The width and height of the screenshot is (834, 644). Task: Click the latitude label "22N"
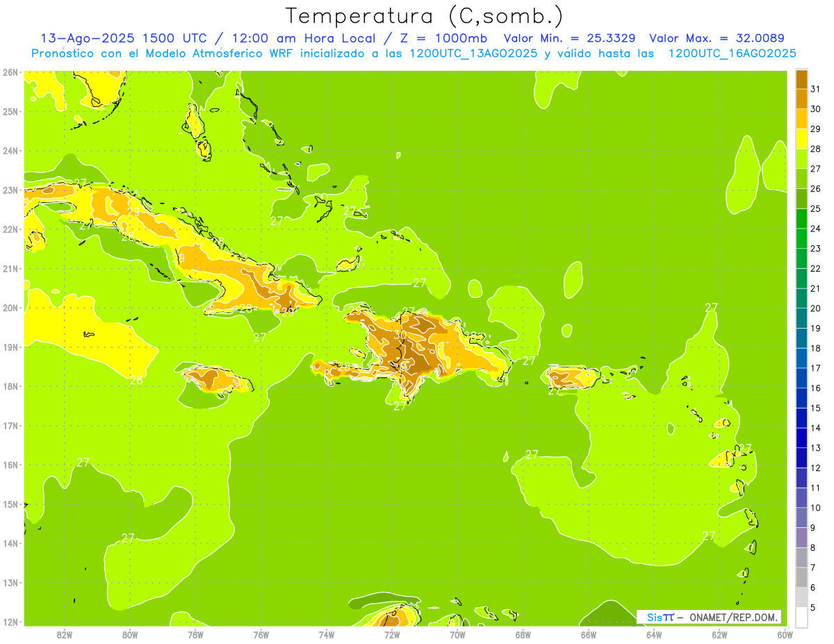pyautogui.click(x=10, y=229)
